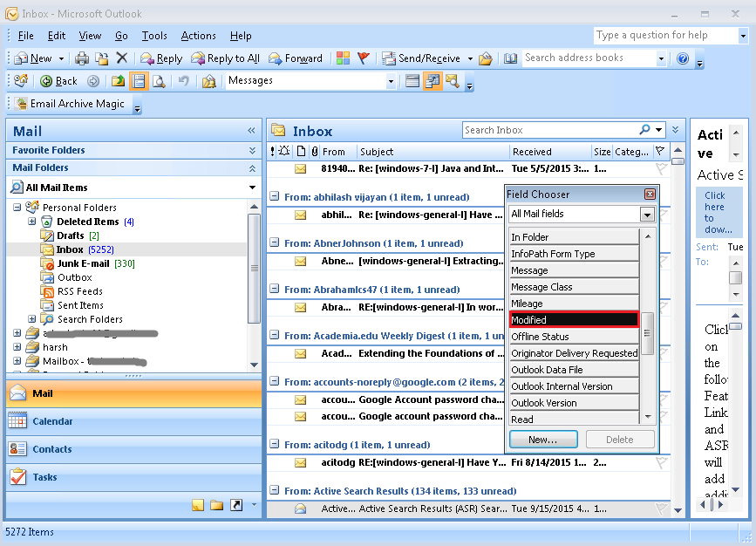Click New... button in Field Chooser
Image resolution: width=756 pixels, height=546 pixels.
point(543,440)
